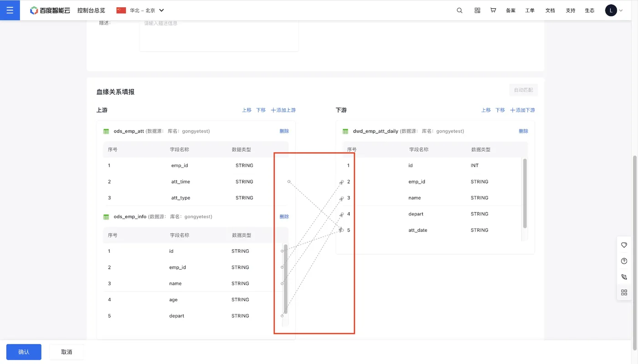Click the ods_emp_info table scrollbar
The width and height of the screenshot is (638, 364).
pyautogui.click(x=286, y=279)
